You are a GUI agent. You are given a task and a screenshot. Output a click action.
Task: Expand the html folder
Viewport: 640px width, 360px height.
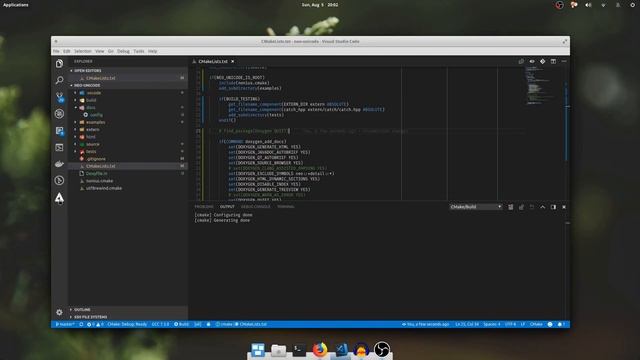pos(128,137)
